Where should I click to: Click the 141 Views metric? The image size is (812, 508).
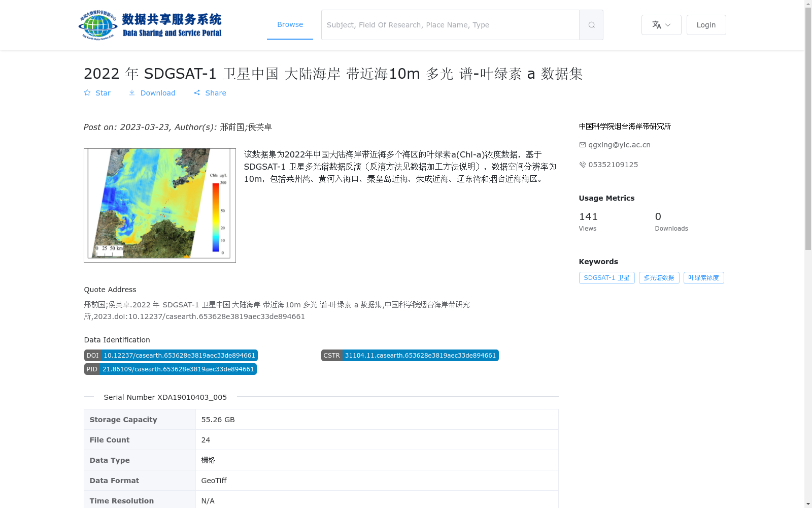588,221
